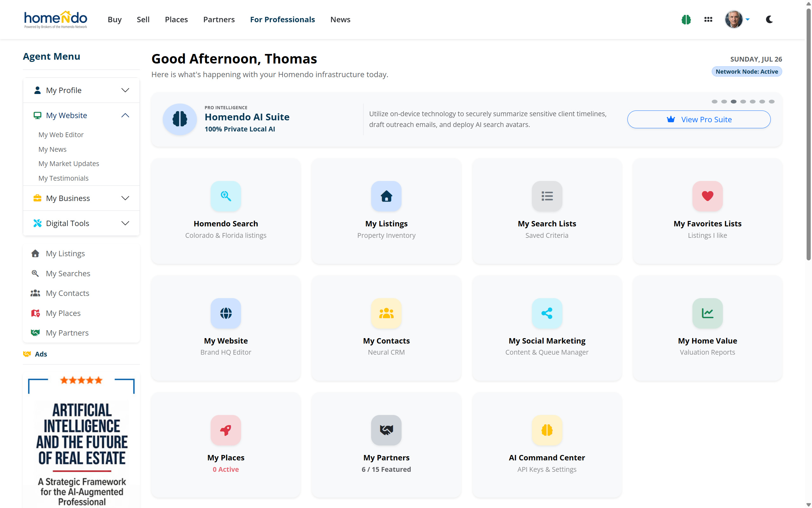Viewport: 812px width, 508px height.
Task: Click the '0 Active' text under My Places
Action: point(226,469)
